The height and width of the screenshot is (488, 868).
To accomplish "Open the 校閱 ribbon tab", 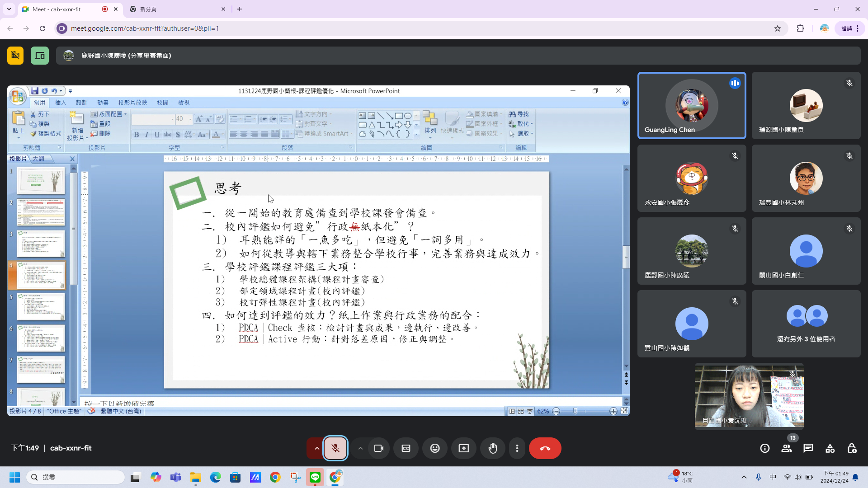I will 163,103.
